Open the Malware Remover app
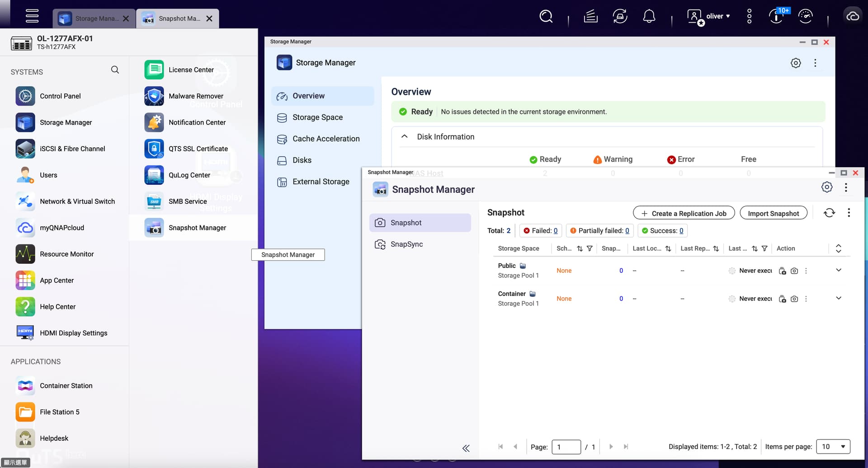The image size is (868, 468). click(x=195, y=96)
